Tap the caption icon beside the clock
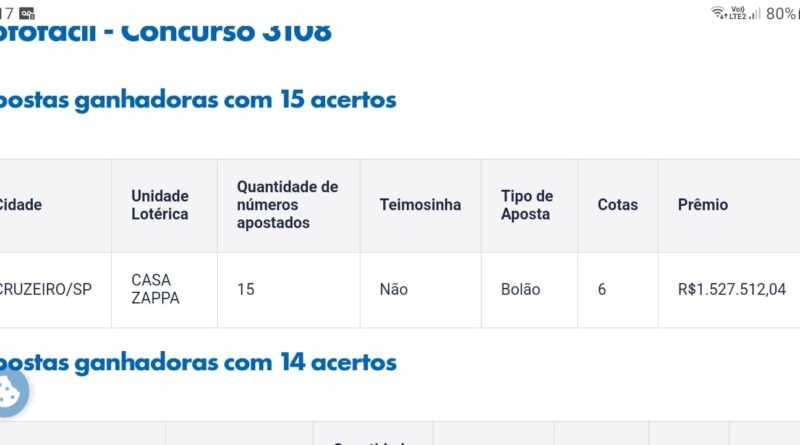The height and width of the screenshot is (445, 800). (27, 13)
